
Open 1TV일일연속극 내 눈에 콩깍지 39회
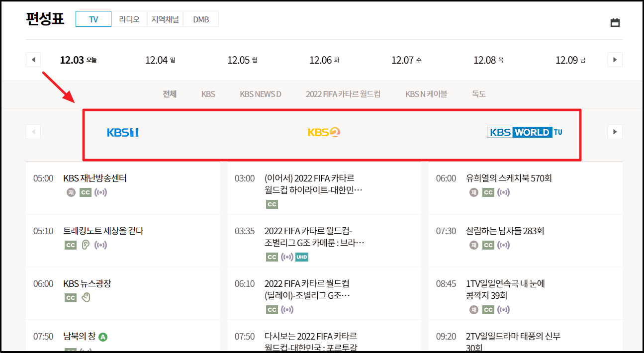click(x=506, y=289)
